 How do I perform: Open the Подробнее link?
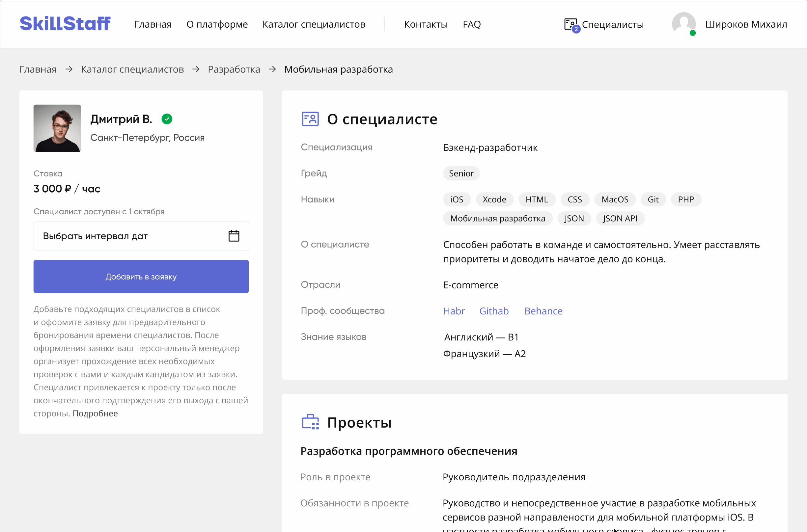pyautogui.click(x=95, y=413)
